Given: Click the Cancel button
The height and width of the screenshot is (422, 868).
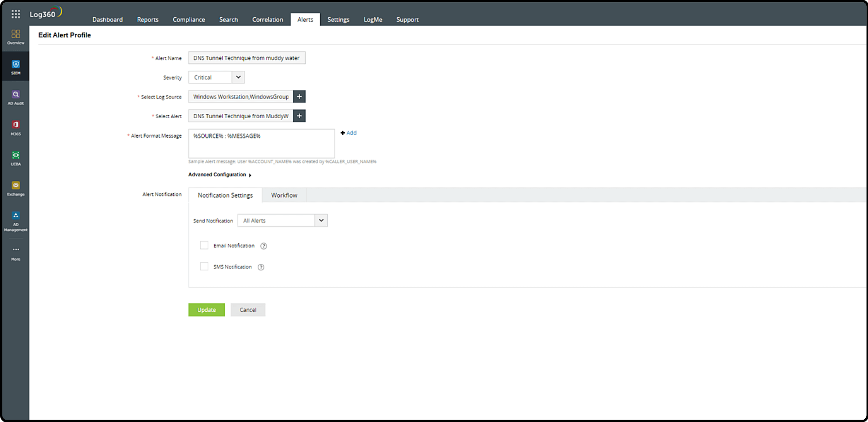Looking at the screenshot, I should click(x=248, y=310).
